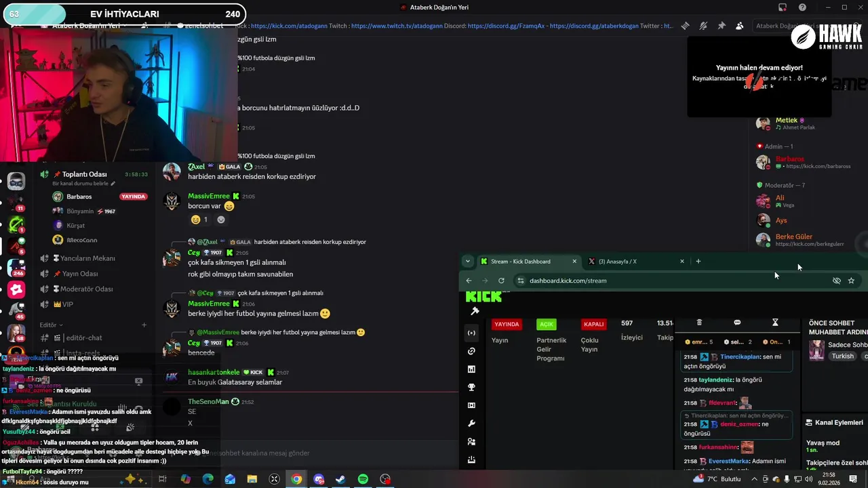Viewport: 868px width, 488px height.
Task: Open Chrome tab search dropdown arrow
Action: point(467,261)
